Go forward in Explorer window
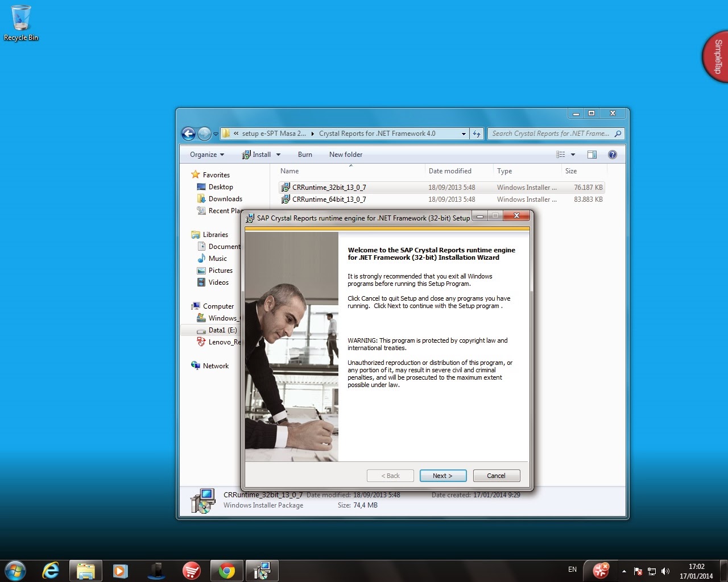The height and width of the screenshot is (582, 728). 204,134
